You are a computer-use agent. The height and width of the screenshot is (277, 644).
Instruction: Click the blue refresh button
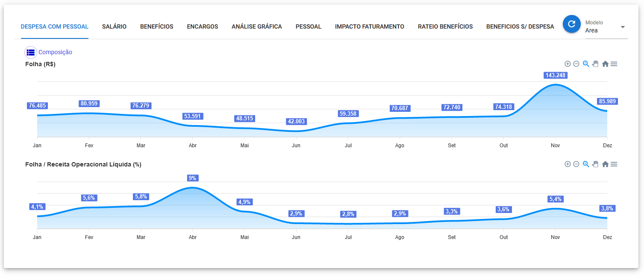(571, 24)
